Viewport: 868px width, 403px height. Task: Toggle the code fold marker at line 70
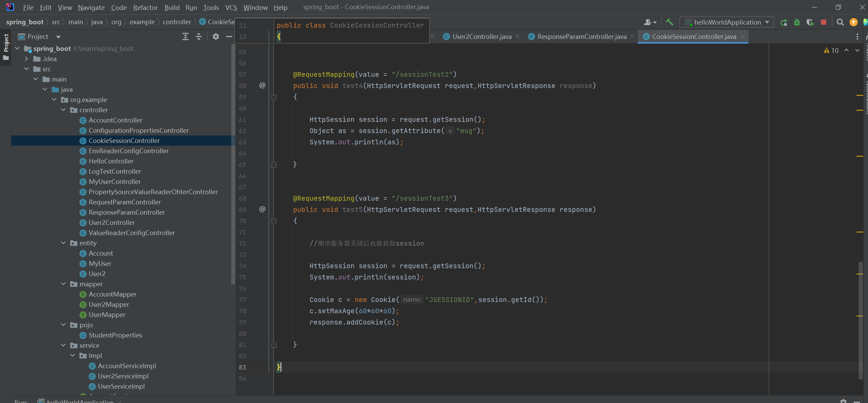coord(274,221)
